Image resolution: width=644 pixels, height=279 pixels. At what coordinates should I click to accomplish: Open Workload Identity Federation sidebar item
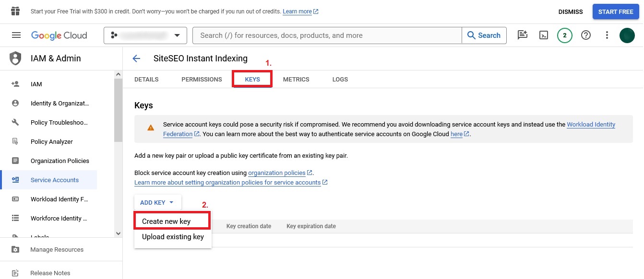(x=60, y=199)
